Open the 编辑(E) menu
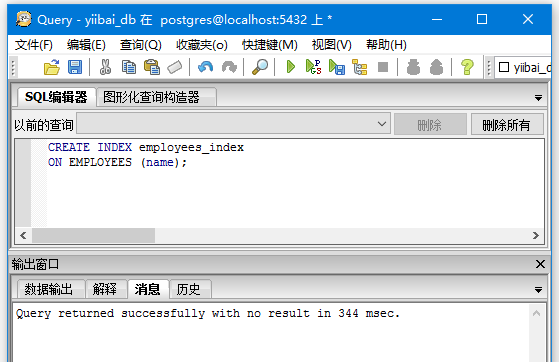 pyautogui.click(x=86, y=45)
